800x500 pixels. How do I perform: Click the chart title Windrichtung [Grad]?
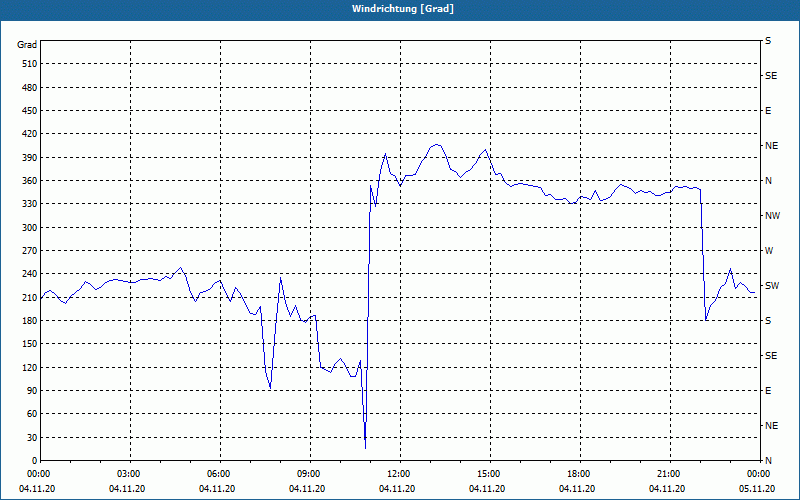(x=403, y=9)
